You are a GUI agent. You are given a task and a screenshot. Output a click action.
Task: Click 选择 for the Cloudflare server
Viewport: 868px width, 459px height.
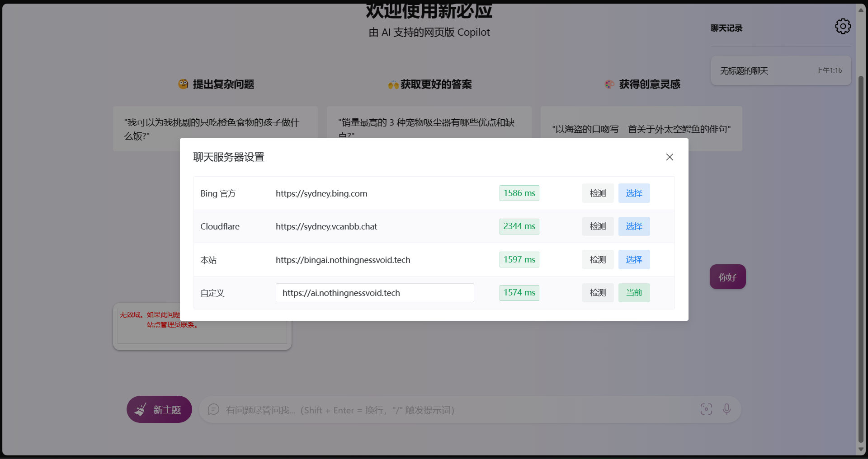633,226
